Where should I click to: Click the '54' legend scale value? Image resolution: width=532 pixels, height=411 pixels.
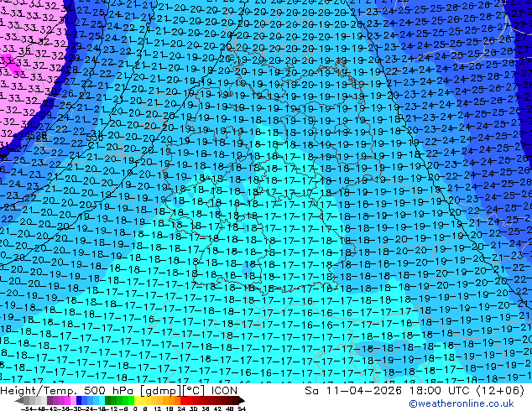click(x=242, y=408)
